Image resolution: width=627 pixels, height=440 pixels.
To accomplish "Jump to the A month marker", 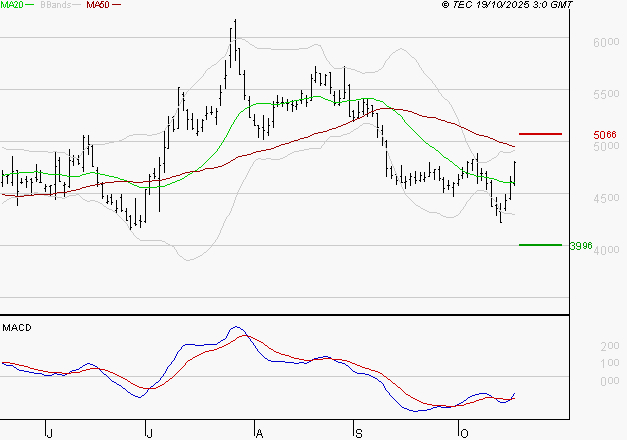I will coord(257,432).
